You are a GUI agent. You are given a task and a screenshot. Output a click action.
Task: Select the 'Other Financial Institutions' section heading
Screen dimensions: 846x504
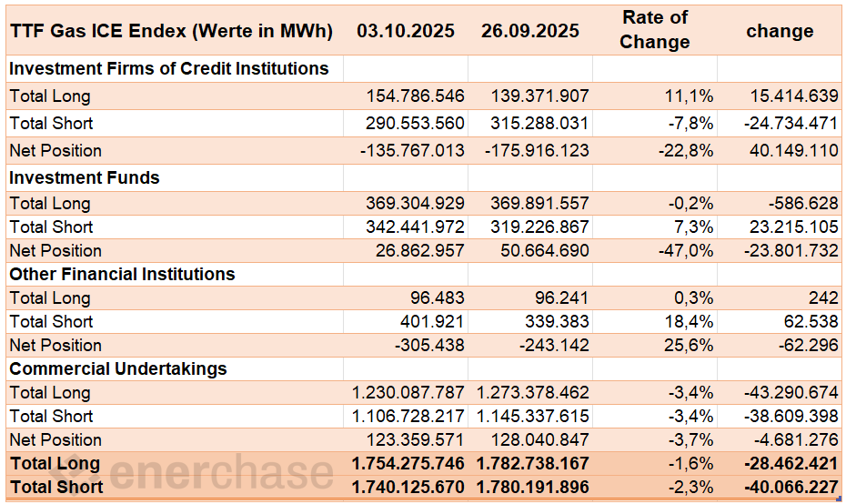(123, 274)
